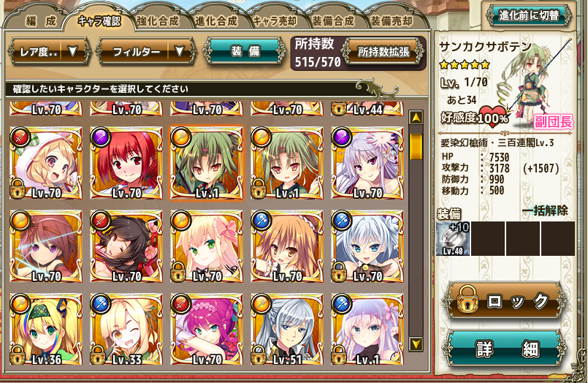Switch to the 強化合成 tab
Viewport: 588px width, 383px height.
[158, 21]
